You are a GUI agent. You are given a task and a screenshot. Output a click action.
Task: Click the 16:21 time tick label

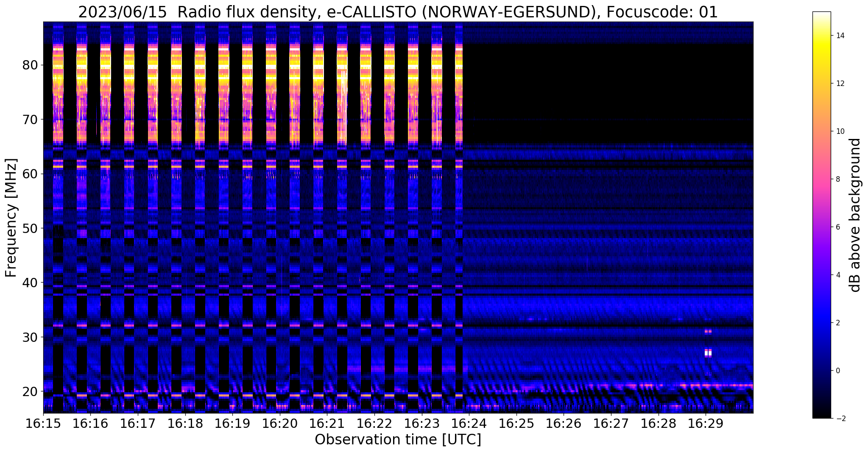click(x=327, y=423)
